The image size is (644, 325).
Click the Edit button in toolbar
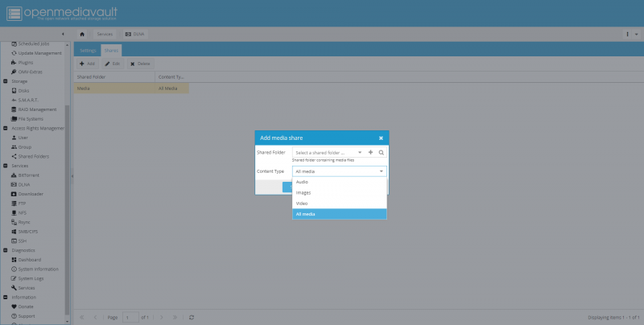point(113,64)
